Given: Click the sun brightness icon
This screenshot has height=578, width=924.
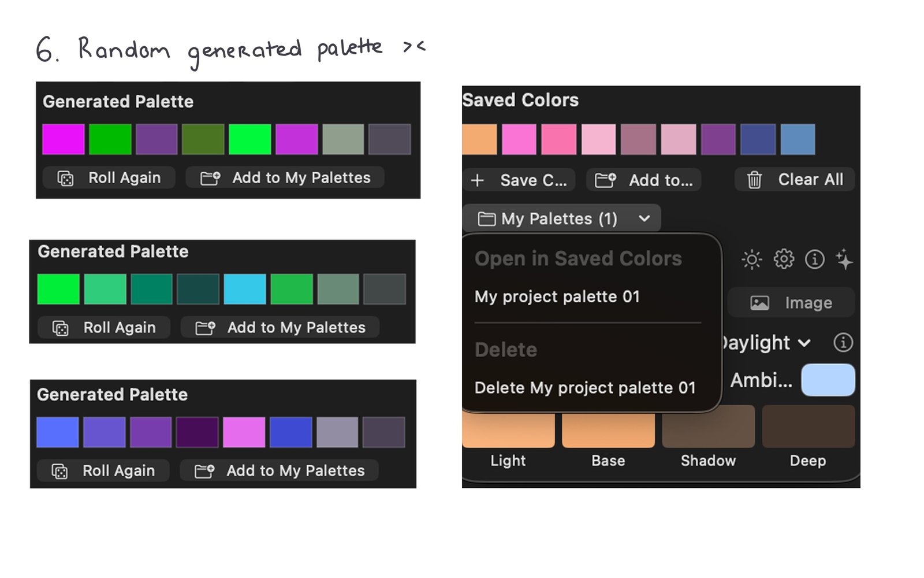Looking at the screenshot, I should [x=751, y=260].
